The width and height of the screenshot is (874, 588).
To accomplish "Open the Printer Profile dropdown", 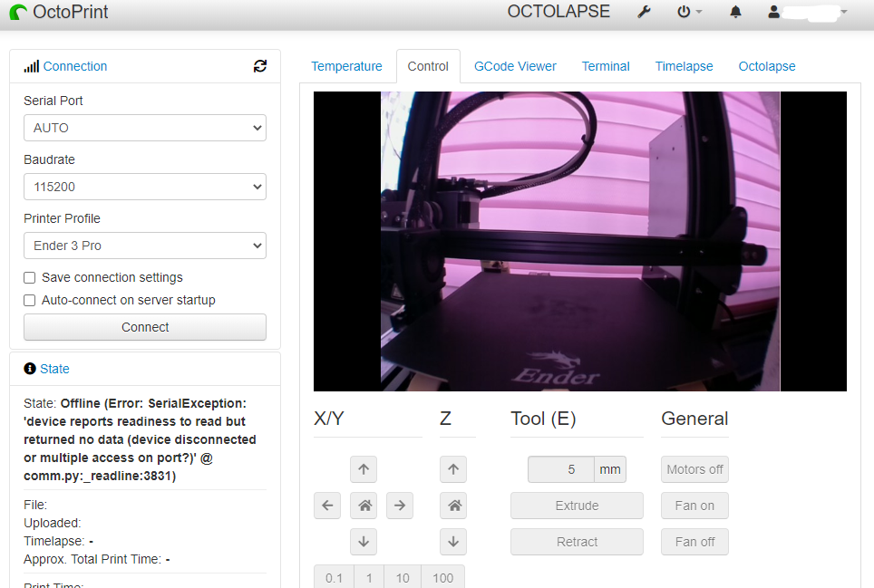I will tap(145, 246).
